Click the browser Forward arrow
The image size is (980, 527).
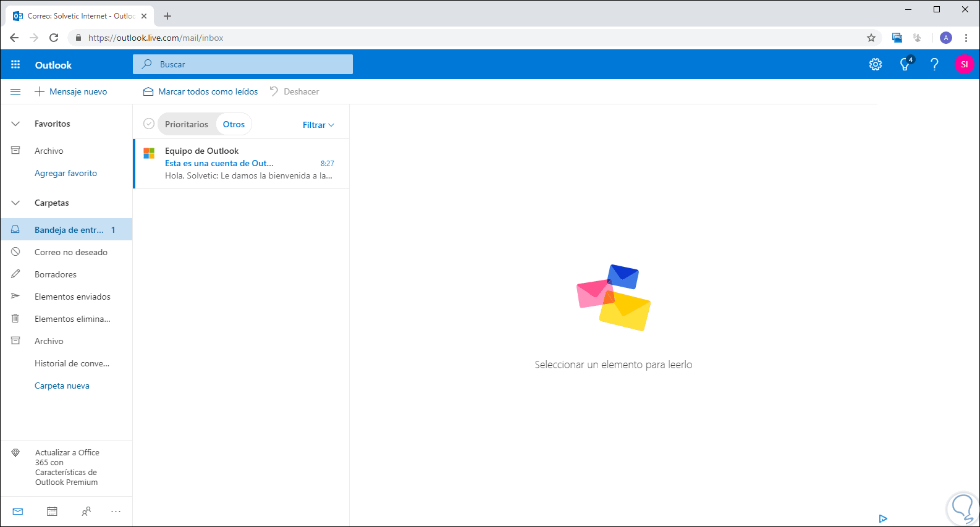click(x=34, y=38)
